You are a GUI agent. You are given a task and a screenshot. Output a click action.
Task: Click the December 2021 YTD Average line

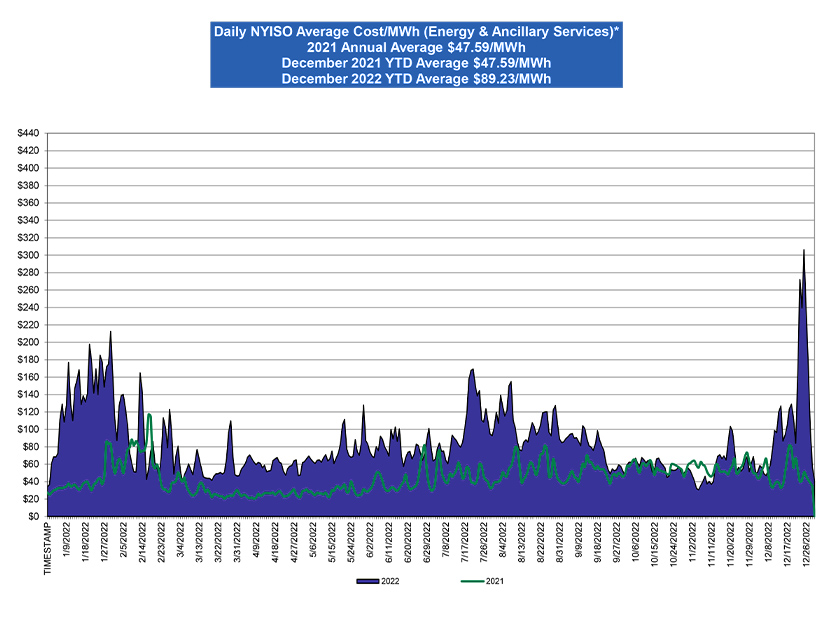(x=416, y=62)
